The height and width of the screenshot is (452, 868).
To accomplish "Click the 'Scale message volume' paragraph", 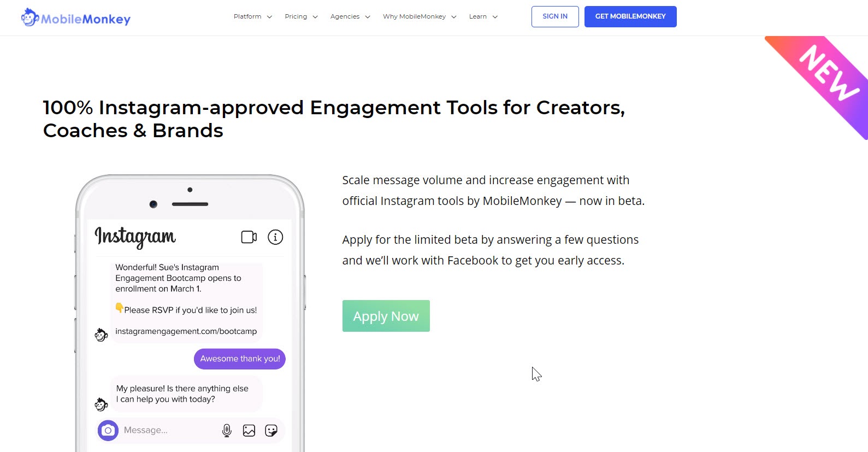I will pyautogui.click(x=493, y=191).
